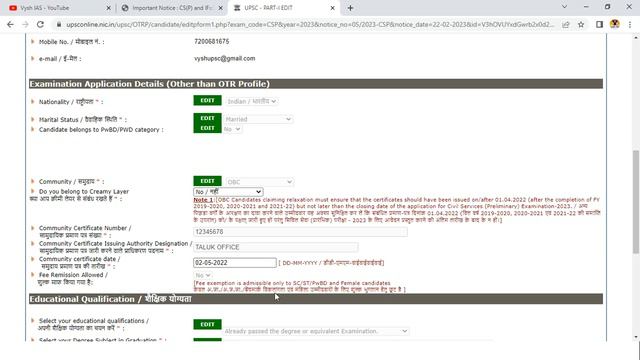Click the DD-MM-YYYY date format hint
The height and width of the screenshot is (360, 640).
click(x=331, y=263)
